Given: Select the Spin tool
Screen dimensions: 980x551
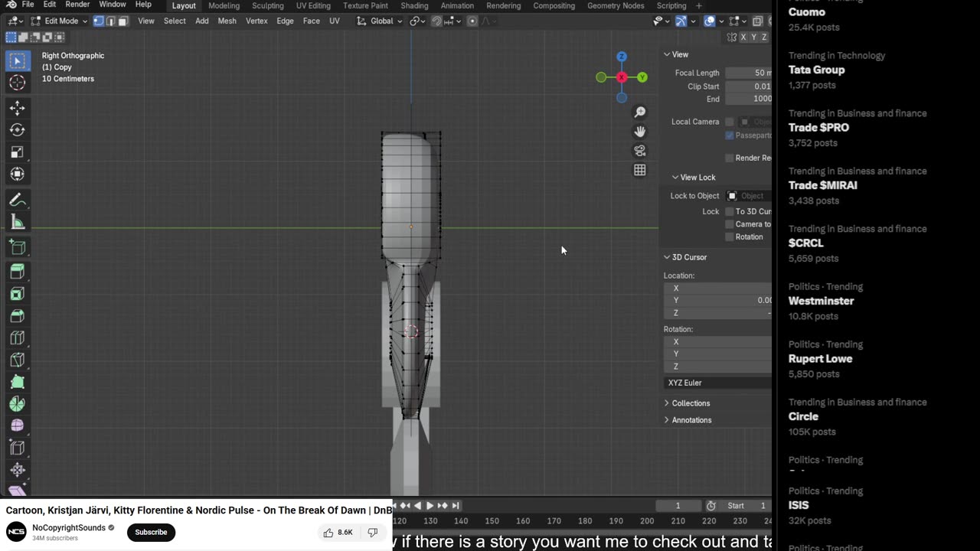Looking at the screenshot, I should point(17,404).
